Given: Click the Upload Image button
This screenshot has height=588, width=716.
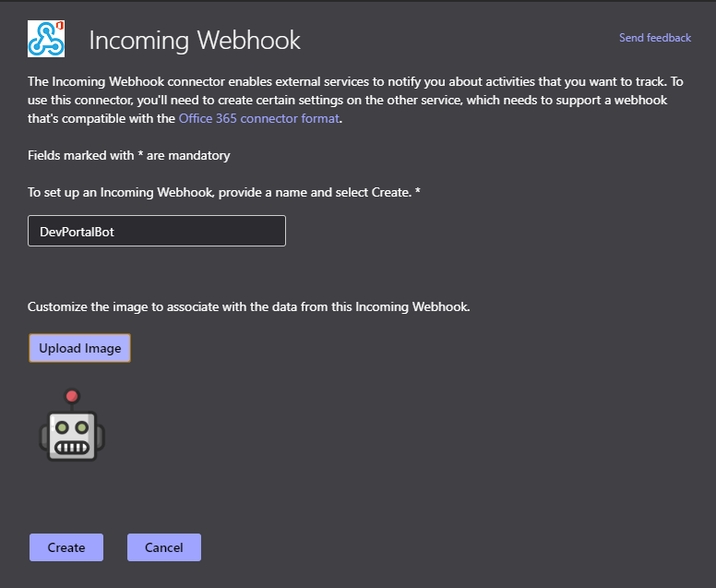Looking at the screenshot, I should pyautogui.click(x=80, y=348).
